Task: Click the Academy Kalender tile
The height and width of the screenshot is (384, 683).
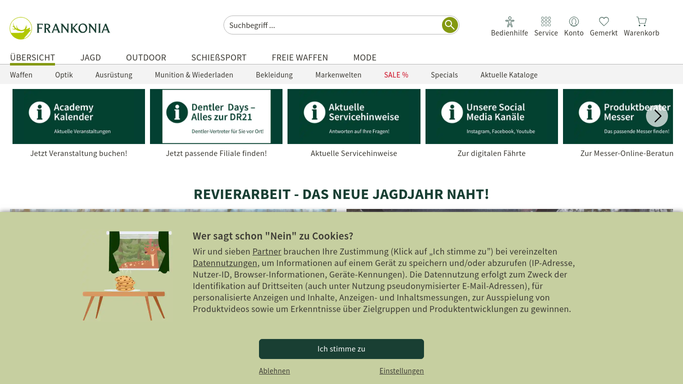Action: click(79, 117)
